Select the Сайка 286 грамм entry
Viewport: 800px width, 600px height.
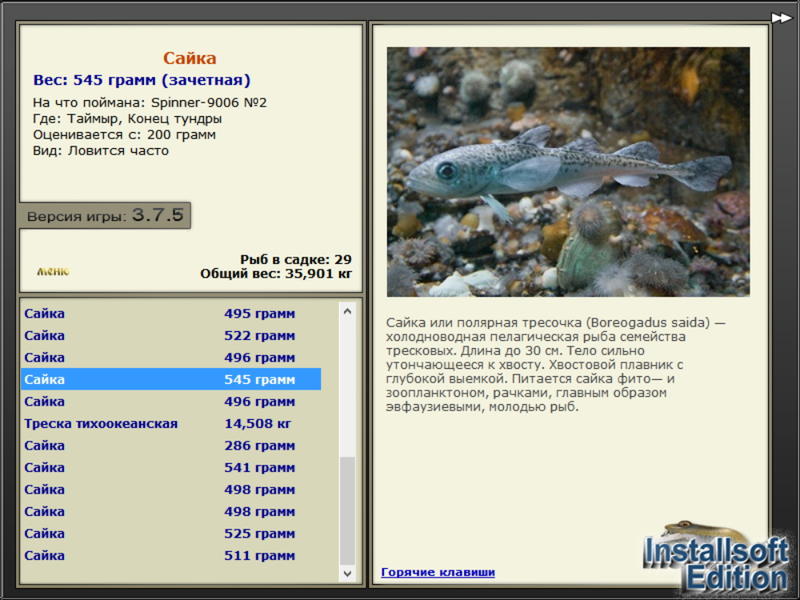171,445
